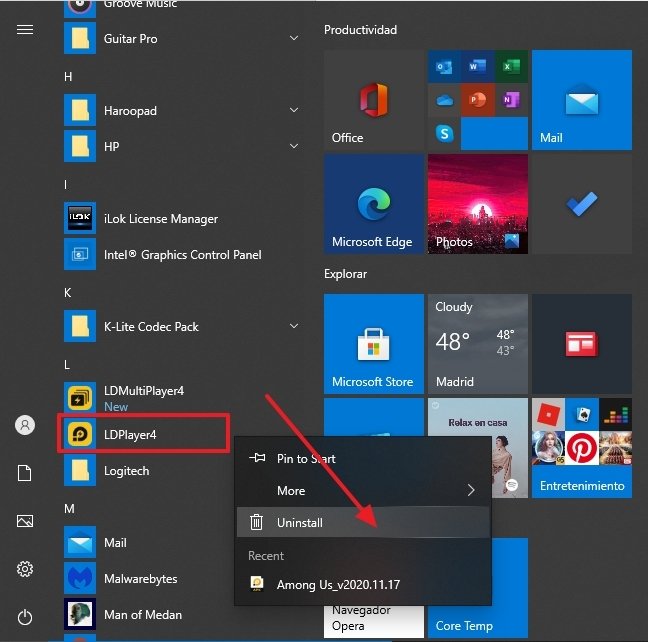Image resolution: width=648 pixels, height=642 pixels.
Task: Open Pictures from the Start sidebar
Action: [25, 521]
